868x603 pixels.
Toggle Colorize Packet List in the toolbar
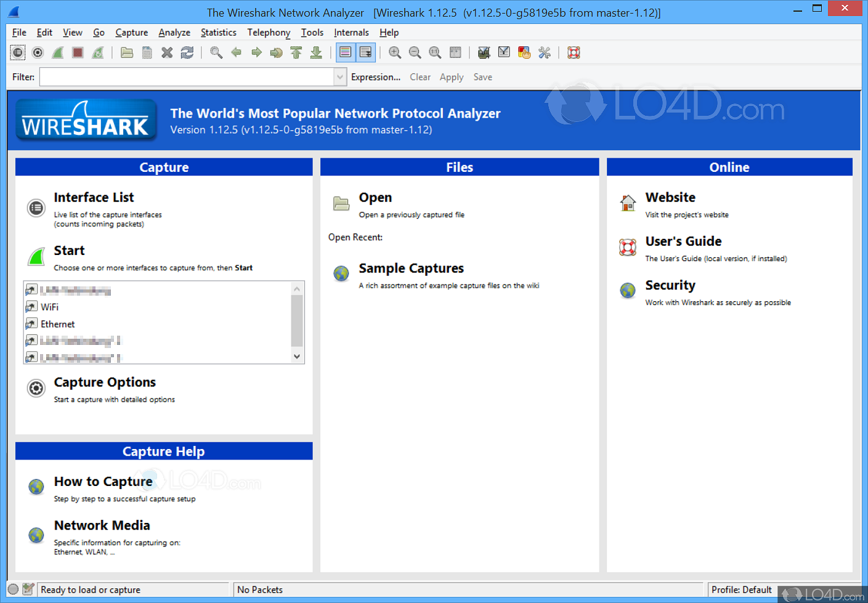click(x=345, y=52)
